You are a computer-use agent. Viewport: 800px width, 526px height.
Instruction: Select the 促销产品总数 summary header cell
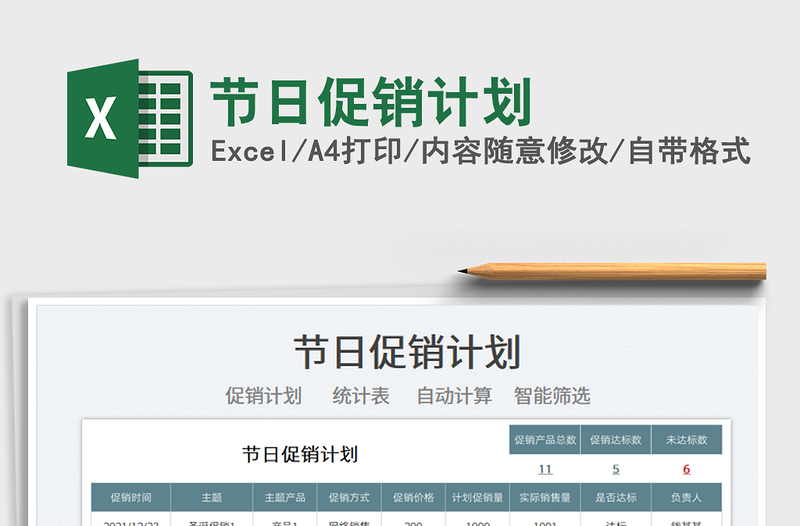pyautogui.click(x=545, y=440)
